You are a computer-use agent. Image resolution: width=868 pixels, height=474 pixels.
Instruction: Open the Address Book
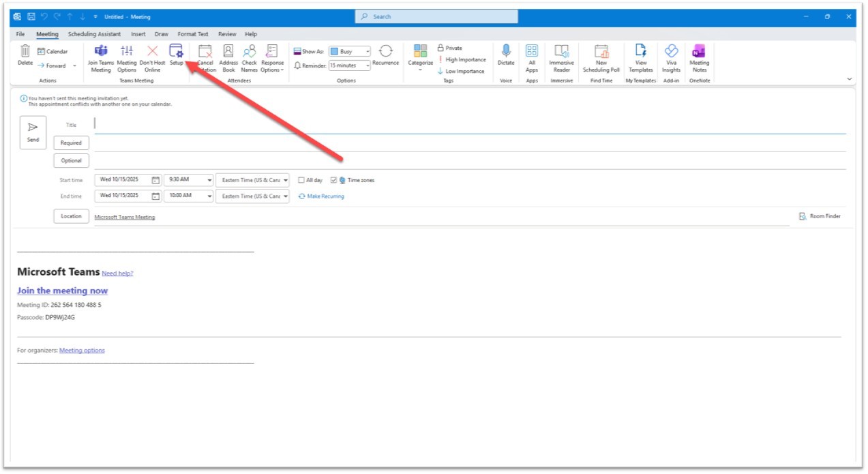click(228, 52)
